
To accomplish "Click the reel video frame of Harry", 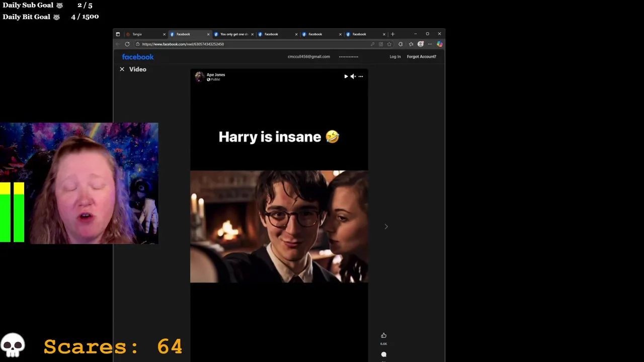I will coord(279,227).
